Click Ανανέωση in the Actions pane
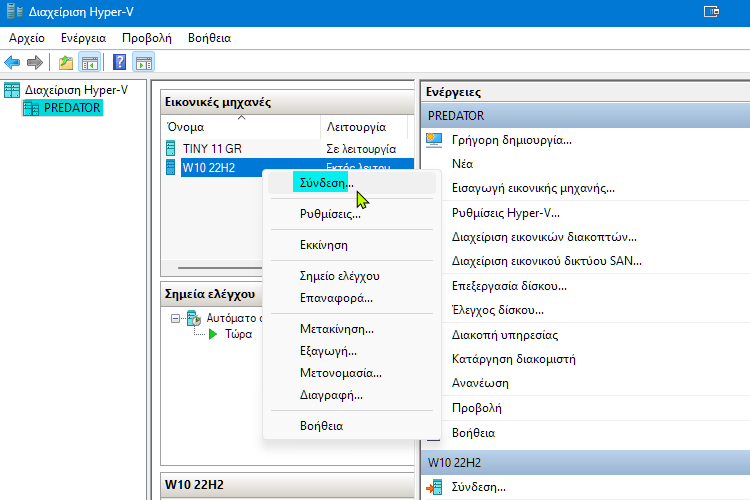This screenshot has height=500, width=750. (x=480, y=383)
